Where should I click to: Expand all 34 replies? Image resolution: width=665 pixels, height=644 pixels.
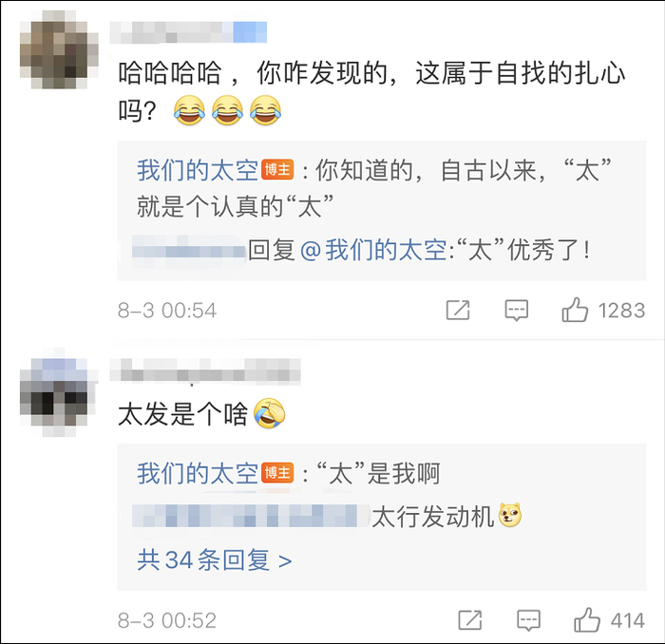coord(214,560)
